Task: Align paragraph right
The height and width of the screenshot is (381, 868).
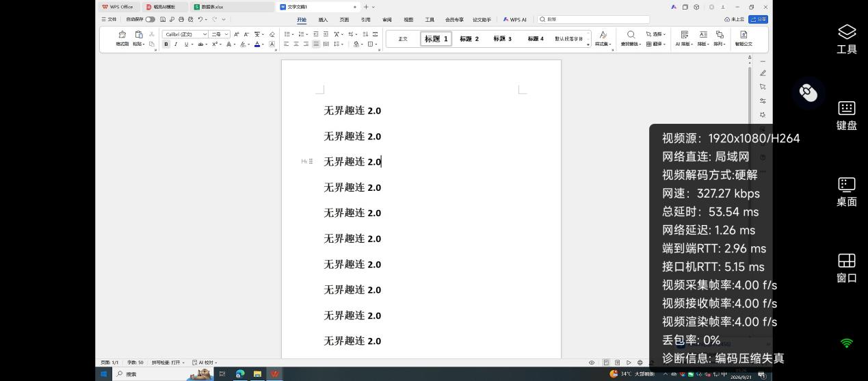Action: click(x=306, y=44)
